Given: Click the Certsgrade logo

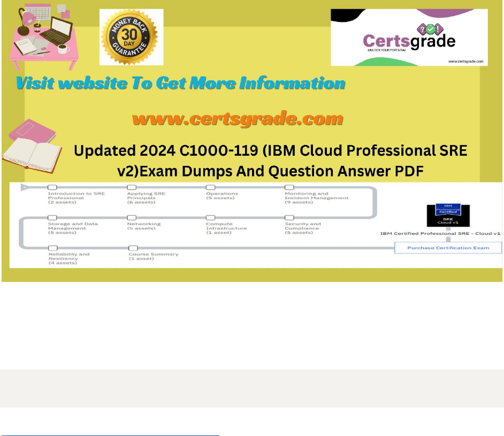Looking at the screenshot, I should tap(409, 38).
